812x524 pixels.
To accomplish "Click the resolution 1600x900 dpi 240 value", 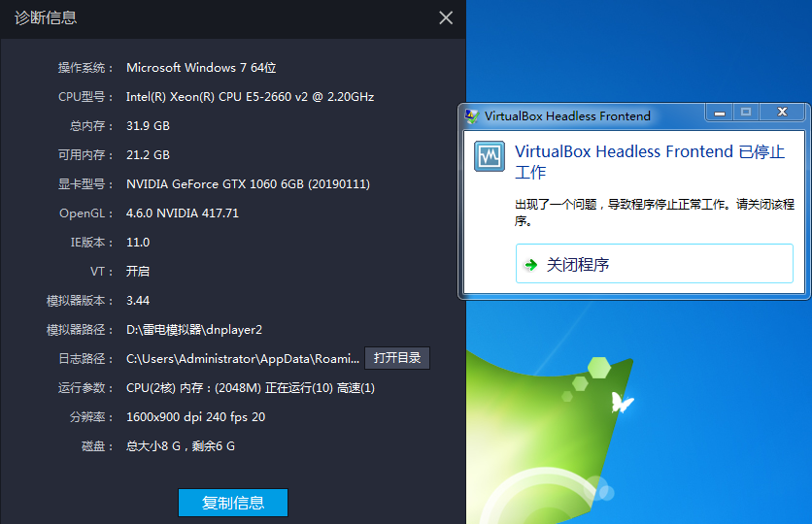I will point(195,417).
